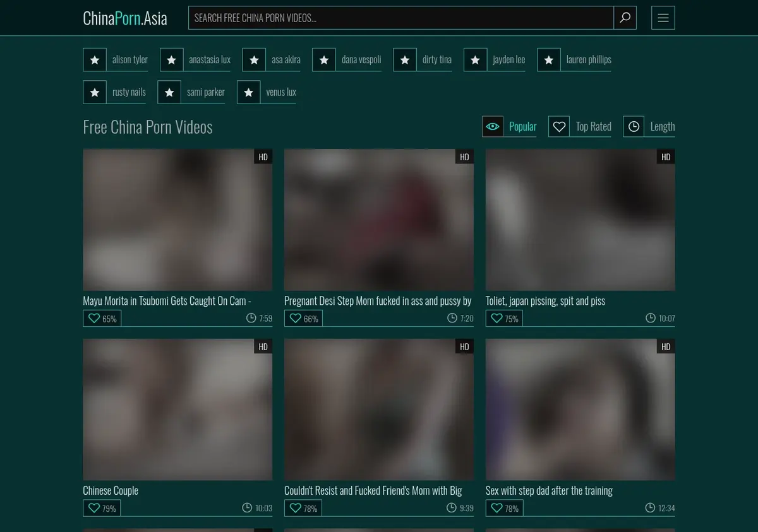Click the magnifier search button
758x532 pixels.
pyautogui.click(x=625, y=18)
